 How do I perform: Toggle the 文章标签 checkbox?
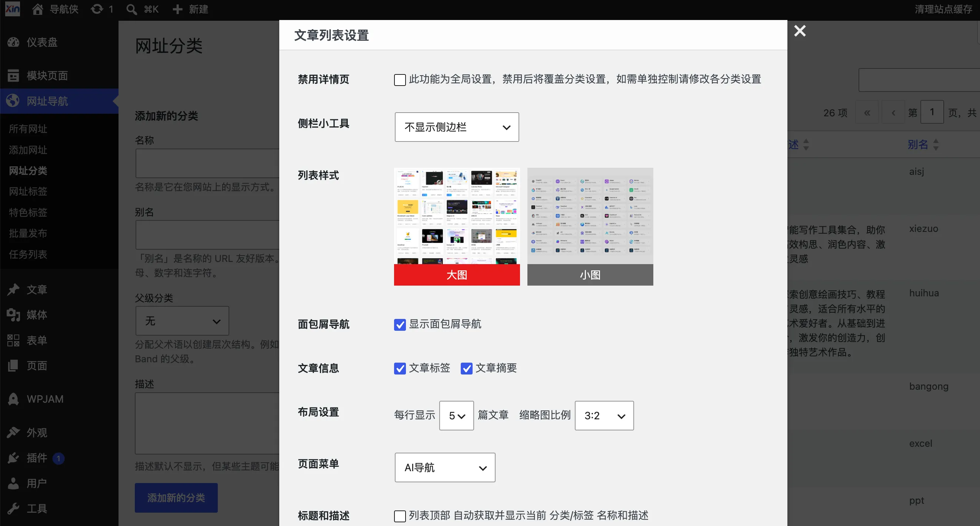[x=400, y=369]
